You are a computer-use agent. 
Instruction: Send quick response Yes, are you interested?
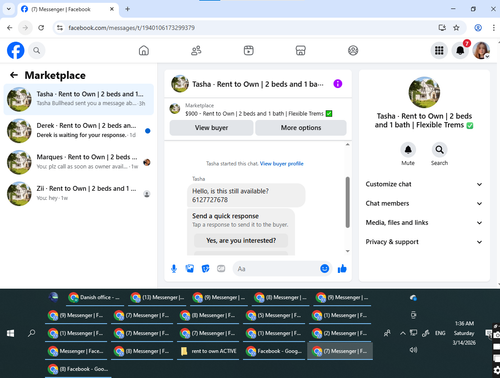pos(241,240)
